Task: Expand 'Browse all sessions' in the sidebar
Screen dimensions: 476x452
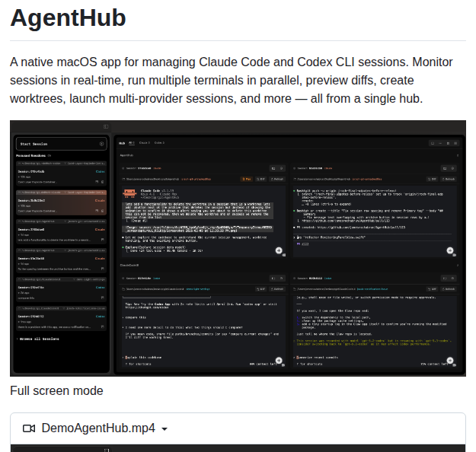Action: pyautogui.click(x=38, y=339)
